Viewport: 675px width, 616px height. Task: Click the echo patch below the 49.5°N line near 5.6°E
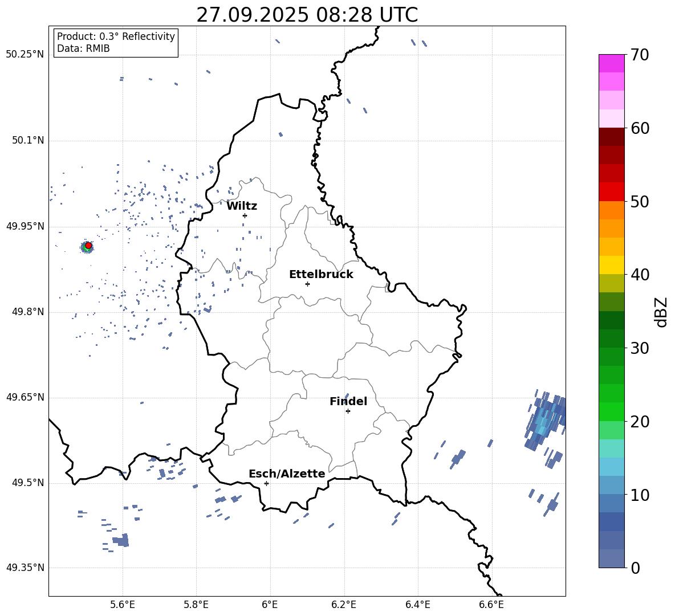tap(121, 540)
